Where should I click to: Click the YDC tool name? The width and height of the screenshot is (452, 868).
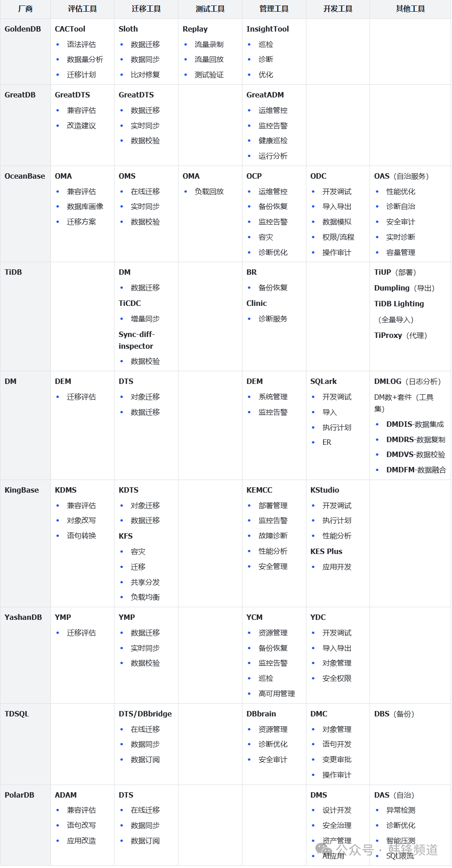point(318,617)
